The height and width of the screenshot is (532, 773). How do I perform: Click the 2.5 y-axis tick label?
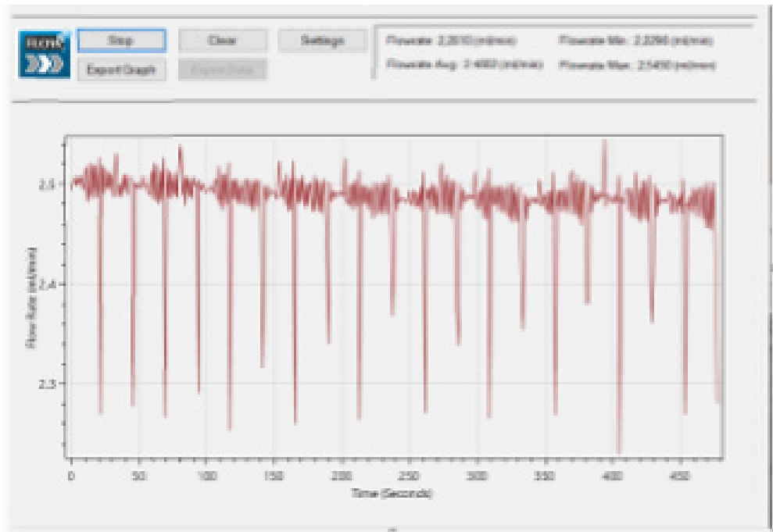pos(46,185)
